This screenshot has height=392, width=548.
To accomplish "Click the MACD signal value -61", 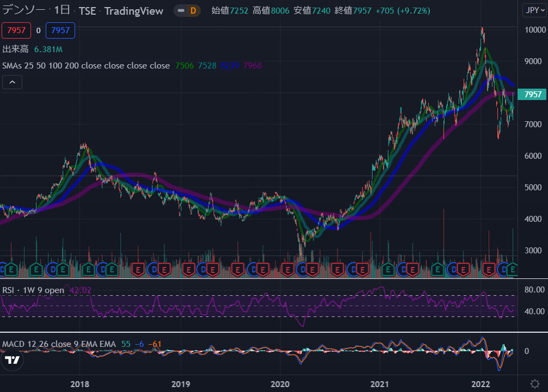I will [x=155, y=344].
